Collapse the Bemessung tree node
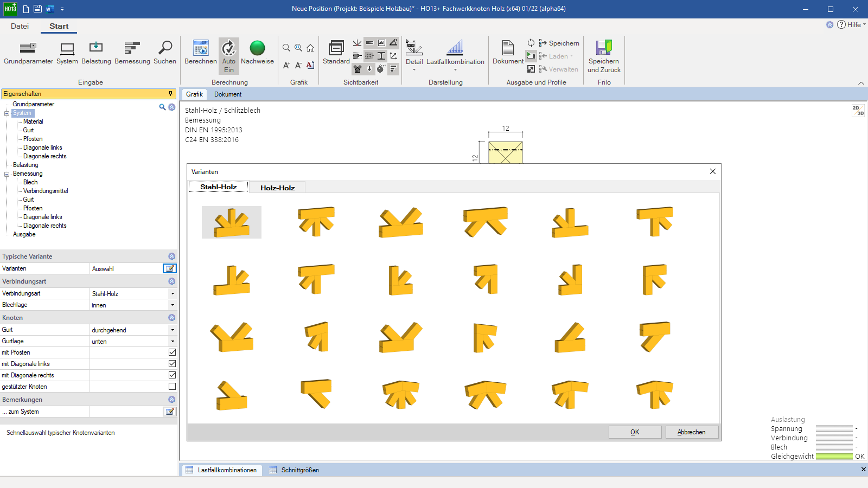Image resolution: width=868 pixels, height=488 pixels. coord(7,174)
